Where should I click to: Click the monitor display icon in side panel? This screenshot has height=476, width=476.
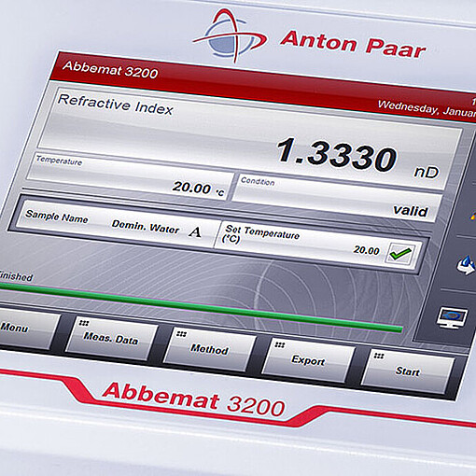pyautogui.click(x=453, y=317)
